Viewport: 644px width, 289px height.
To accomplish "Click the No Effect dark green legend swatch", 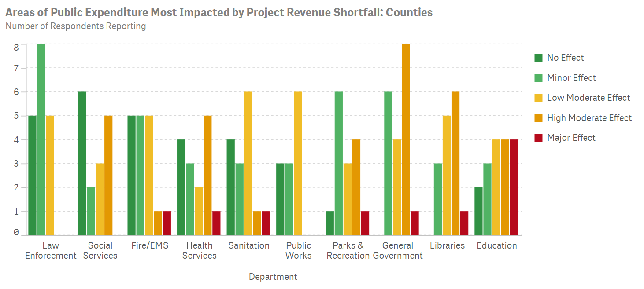I will point(538,58).
